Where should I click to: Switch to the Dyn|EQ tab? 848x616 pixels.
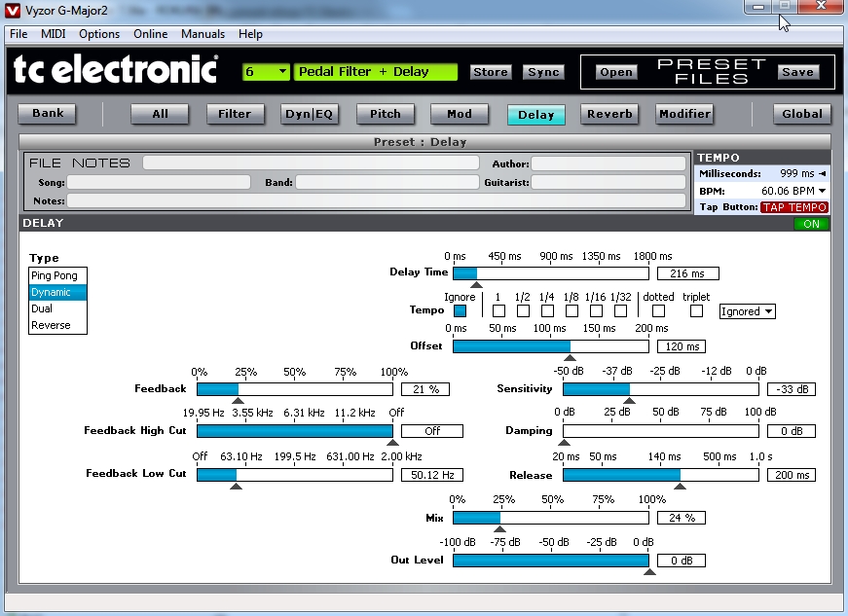pyautogui.click(x=310, y=114)
